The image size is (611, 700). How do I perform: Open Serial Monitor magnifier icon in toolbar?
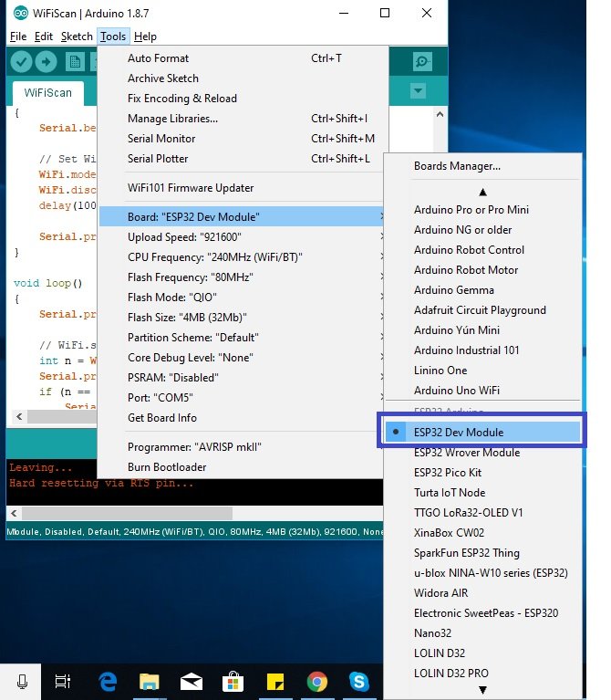click(x=422, y=62)
